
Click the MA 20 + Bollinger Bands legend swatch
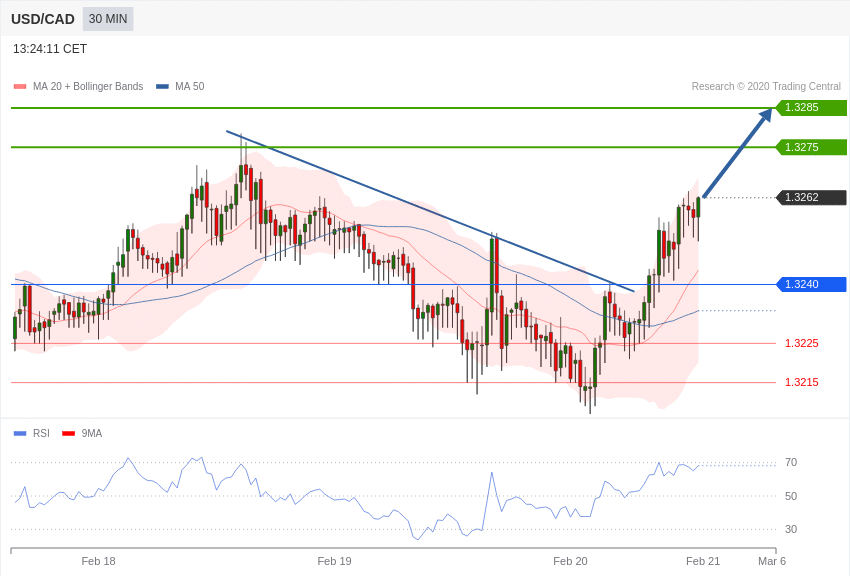20,87
